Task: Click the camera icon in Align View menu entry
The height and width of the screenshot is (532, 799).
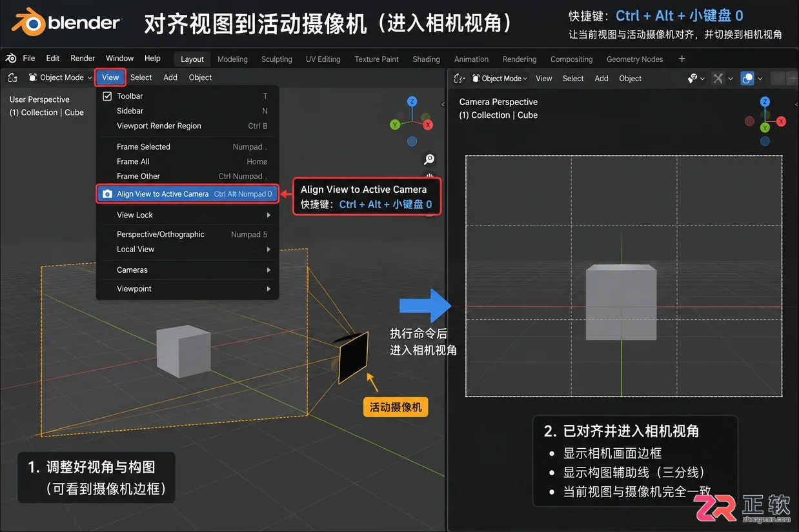Action: tap(107, 194)
